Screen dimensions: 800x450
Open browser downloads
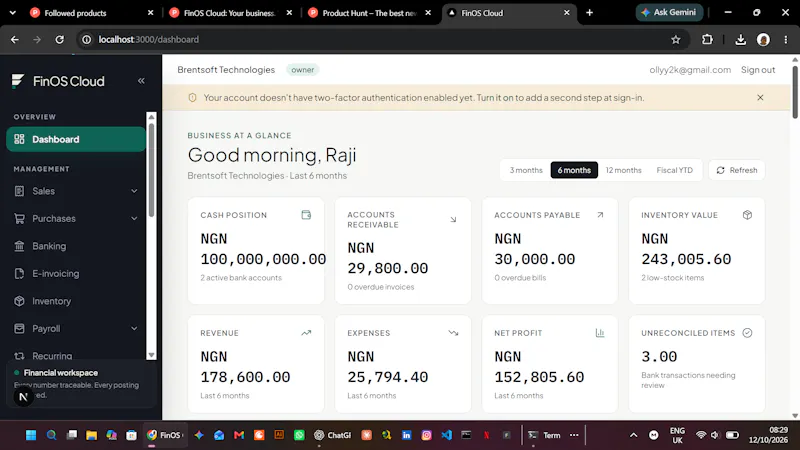click(x=740, y=39)
